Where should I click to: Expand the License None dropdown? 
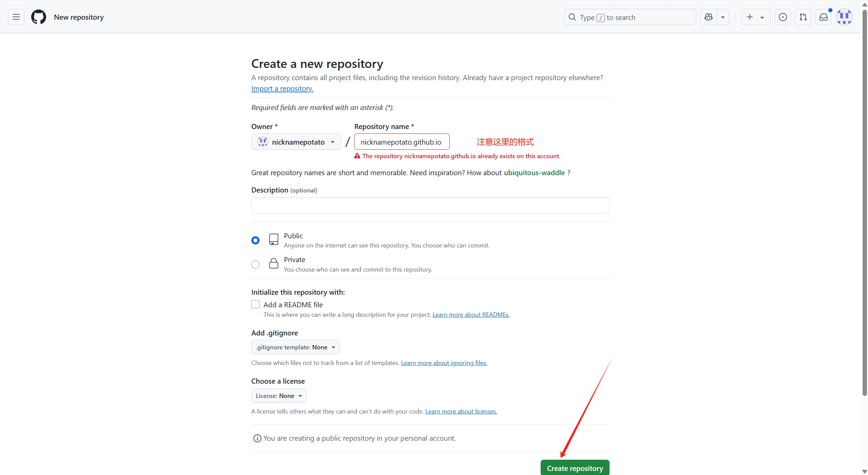click(x=279, y=396)
